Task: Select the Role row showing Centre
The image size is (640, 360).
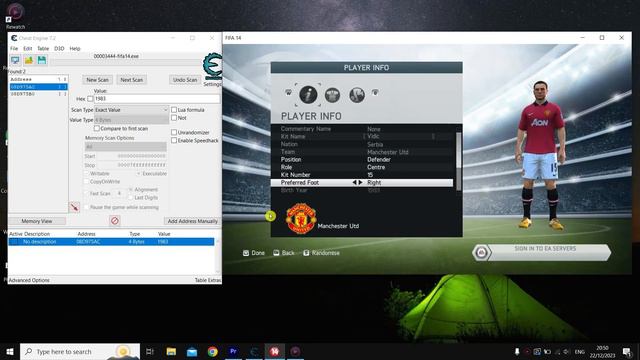Action: coord(362,167)
